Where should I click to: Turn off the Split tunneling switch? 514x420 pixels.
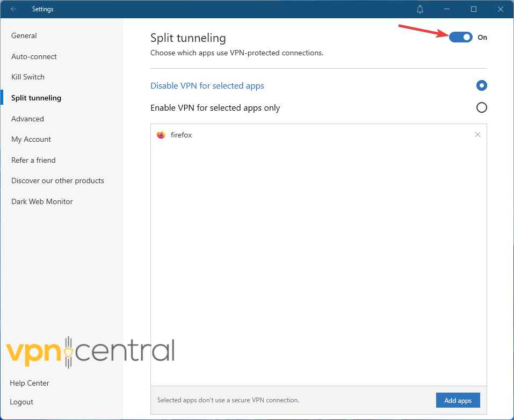[461, 37]
